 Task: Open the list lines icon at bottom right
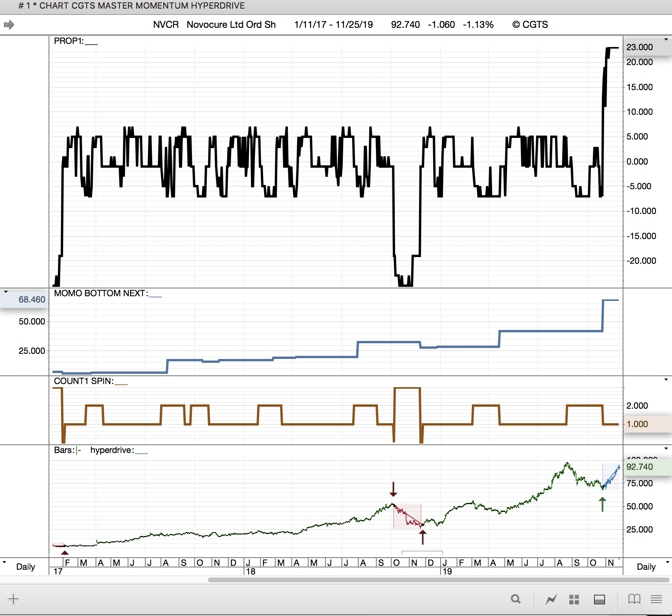pos(656,599)
